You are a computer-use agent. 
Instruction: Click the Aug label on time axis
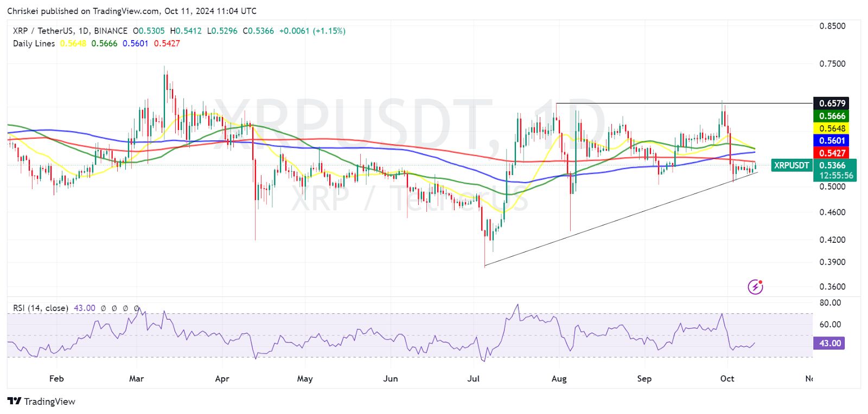[559, 378]
